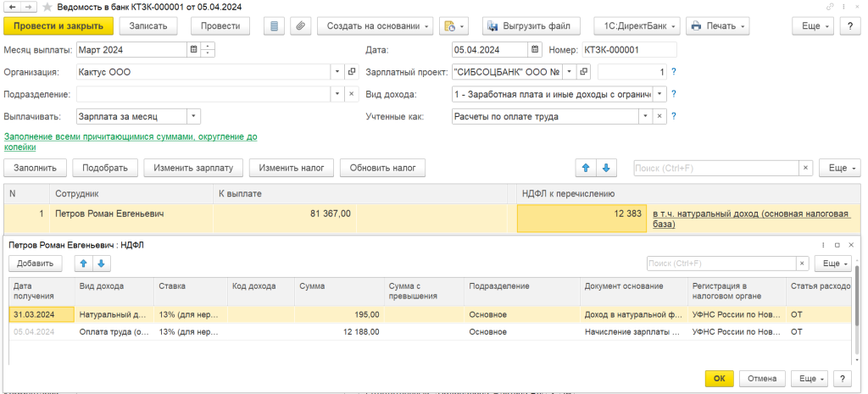The image size is (868, 394).
Task: Edit the Номер field КТЗК-000001
Action: pos(628,50)
